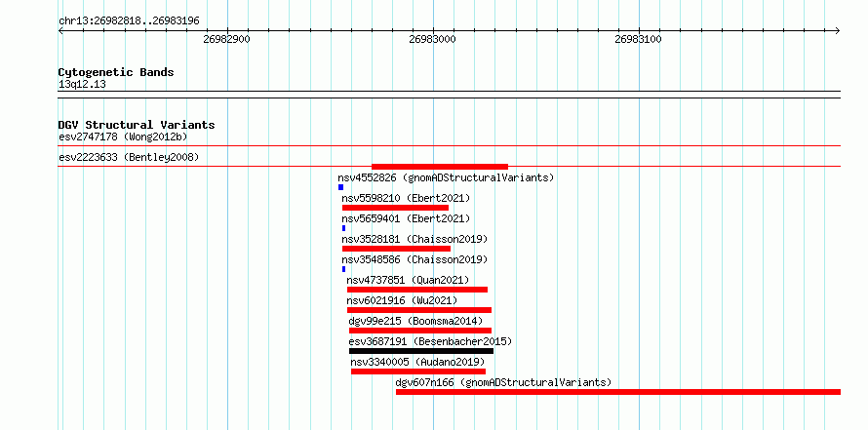Click the 13q12.13 band label

coord(82,85)
